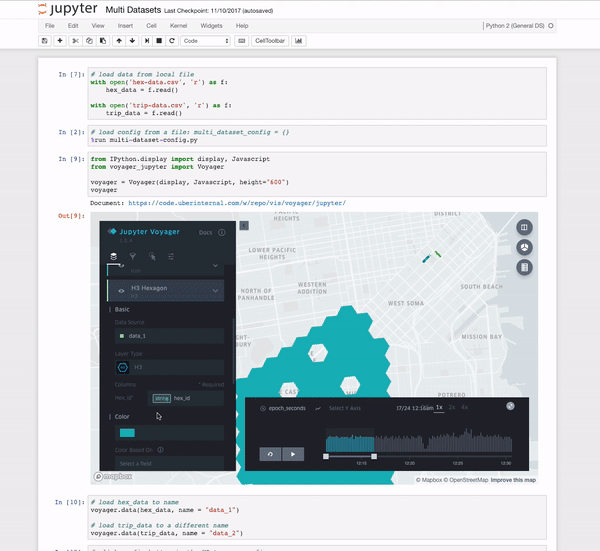This screenshot has height=551, width=600.
Task: Close the time playback panel
Action: click(x=510, y=406)
